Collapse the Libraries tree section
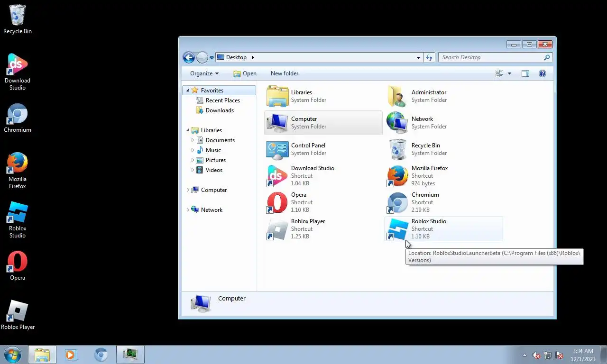 188,130
